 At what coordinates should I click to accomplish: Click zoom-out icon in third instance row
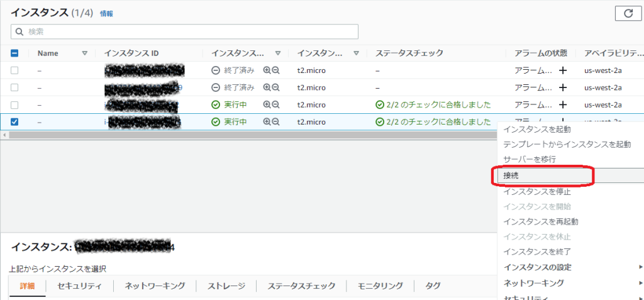point(275,105)
